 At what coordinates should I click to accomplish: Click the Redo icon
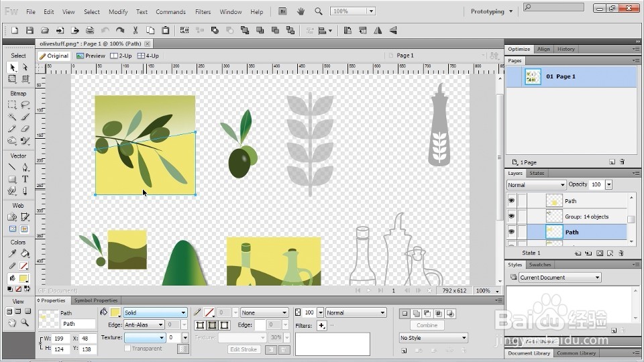click(120, 30)
